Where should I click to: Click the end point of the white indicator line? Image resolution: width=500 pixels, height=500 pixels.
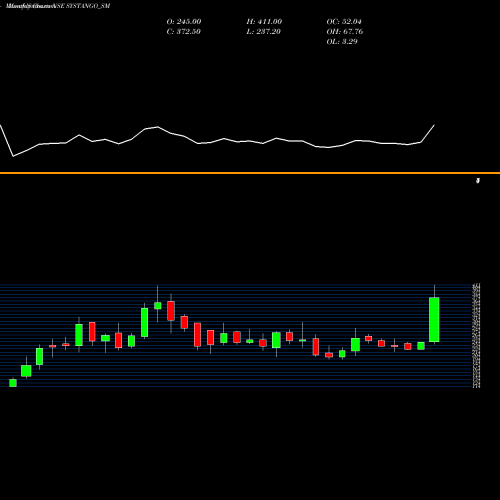click(x=434, y=125)
